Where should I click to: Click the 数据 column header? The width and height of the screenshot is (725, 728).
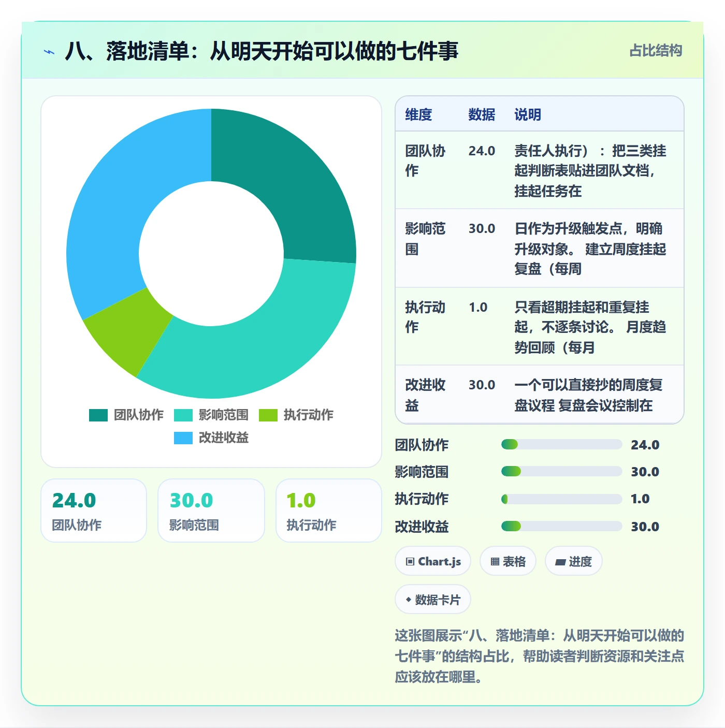482,114
